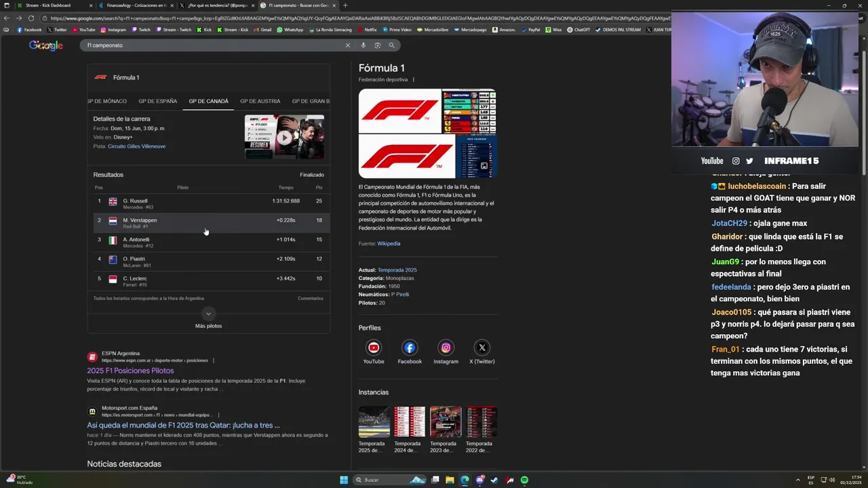Open Temporada 2025 instance thumbnail
Screen dimensions: 868x488
tap(374, 422)
